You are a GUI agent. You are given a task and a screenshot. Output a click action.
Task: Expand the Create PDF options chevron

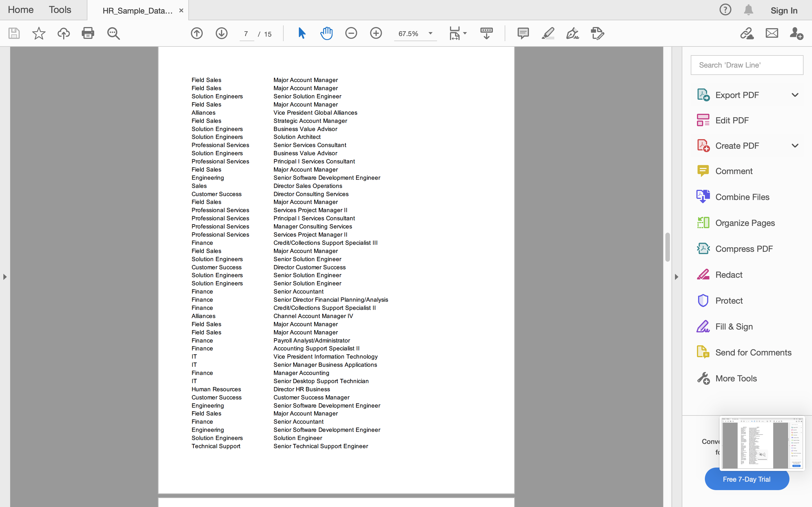(795, 146)
